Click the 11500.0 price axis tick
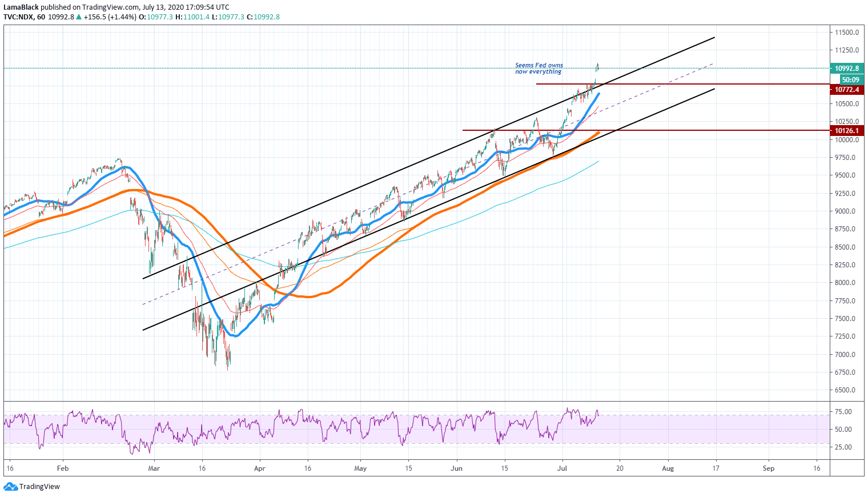 [847, 33]
